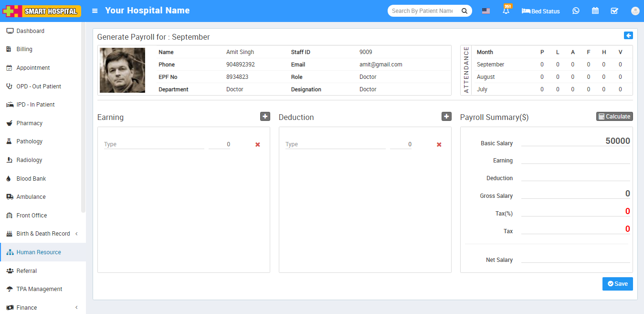Save the payroll
Viewport: 644px width, 314px height.
(x=617, y=283)
